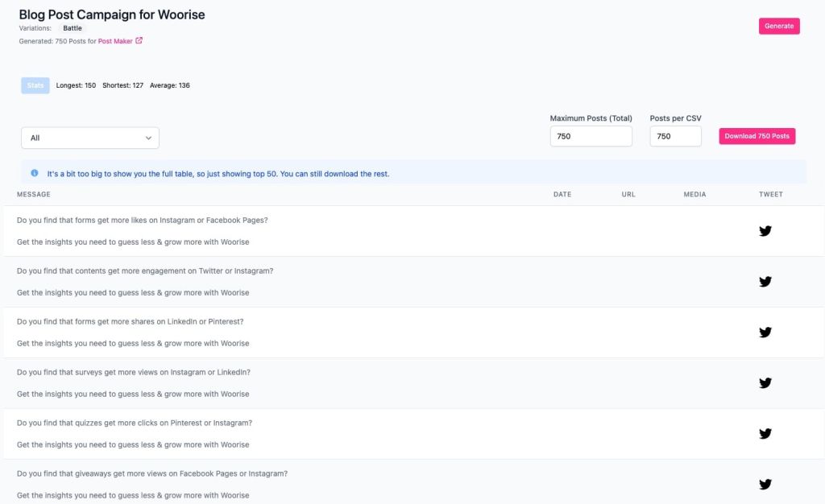Open the 'All' filter dropdown
The image size is (825, 504).
(x=90, y=138)
